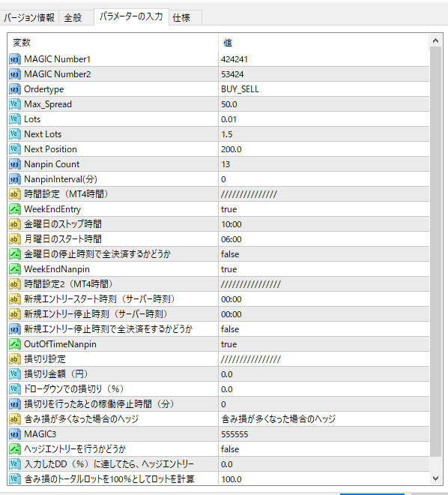Select the boolean icon beside OutOfTimeNanpin
This screenshot has height=495, width=448.
(x=15, y=344)
